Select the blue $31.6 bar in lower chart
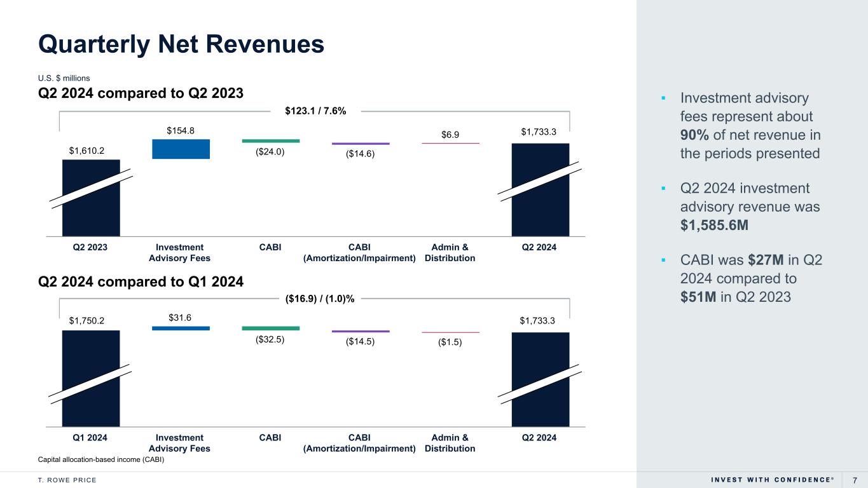Screen dimensions: 868x488 (181, 328)
